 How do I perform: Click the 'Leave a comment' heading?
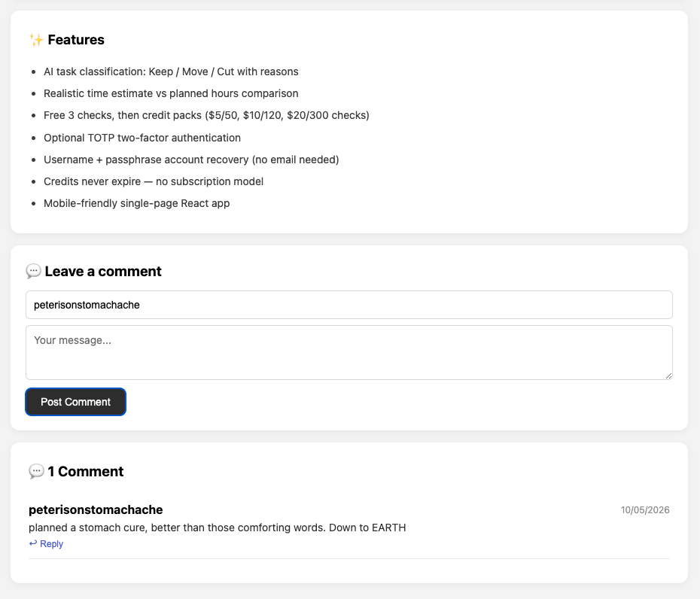point(103,272)
